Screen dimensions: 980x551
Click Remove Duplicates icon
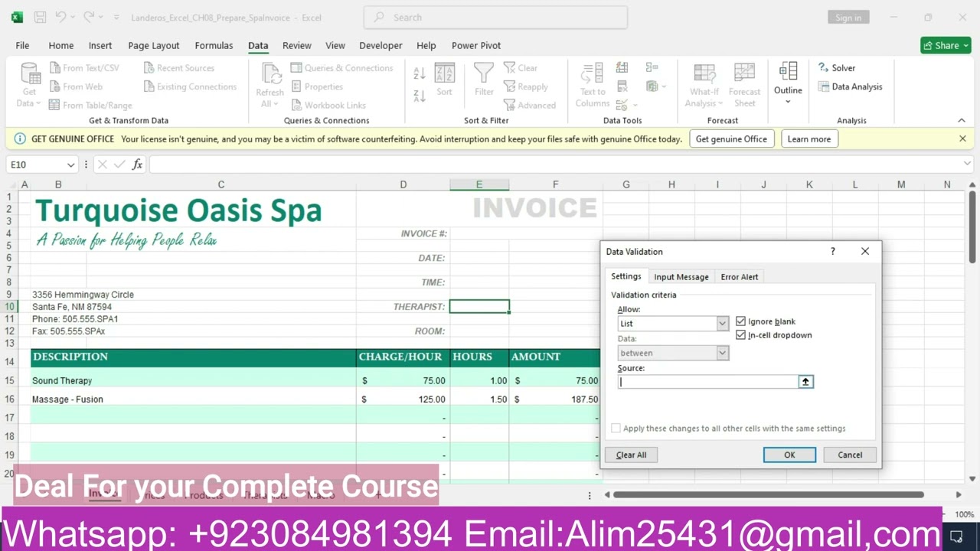(622, 86)
